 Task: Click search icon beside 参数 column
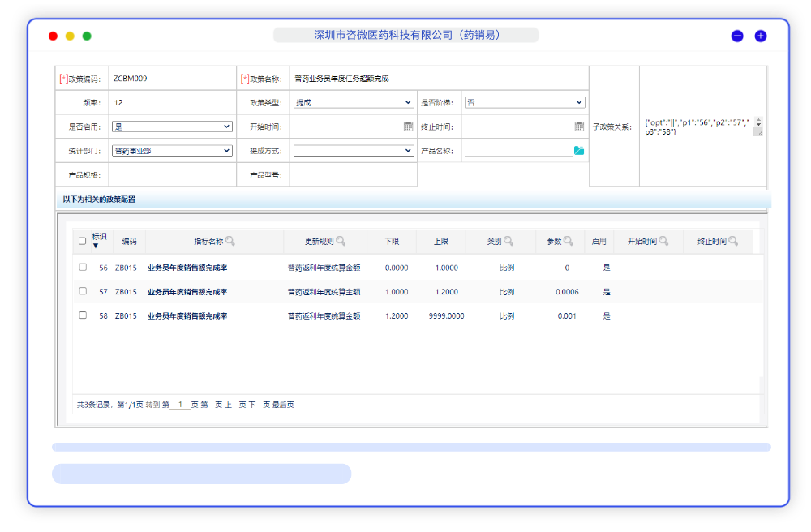coord(569,241)
